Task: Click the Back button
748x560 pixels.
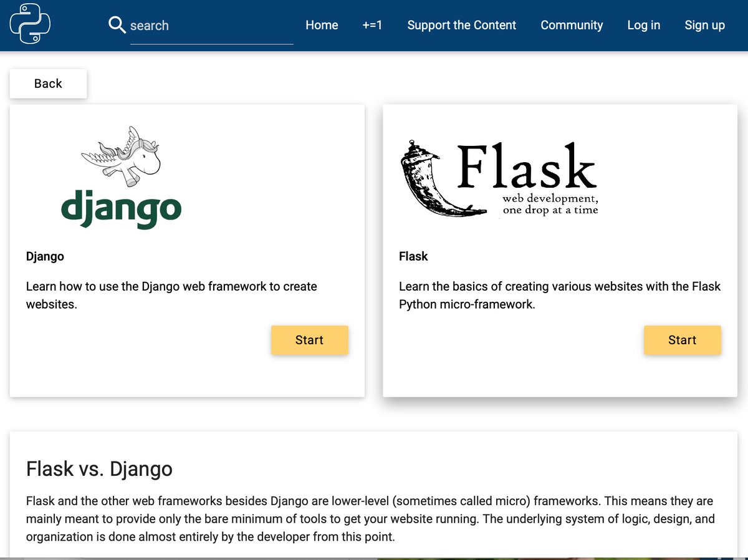Action: pyautogui.click(x=48, y=84)
